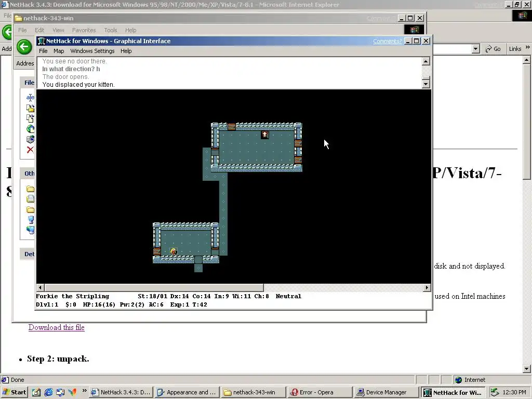This screenshot has width=532, height=399.
Task: Click the 'You displaced your kitten.' message
Action: [78, 85]
